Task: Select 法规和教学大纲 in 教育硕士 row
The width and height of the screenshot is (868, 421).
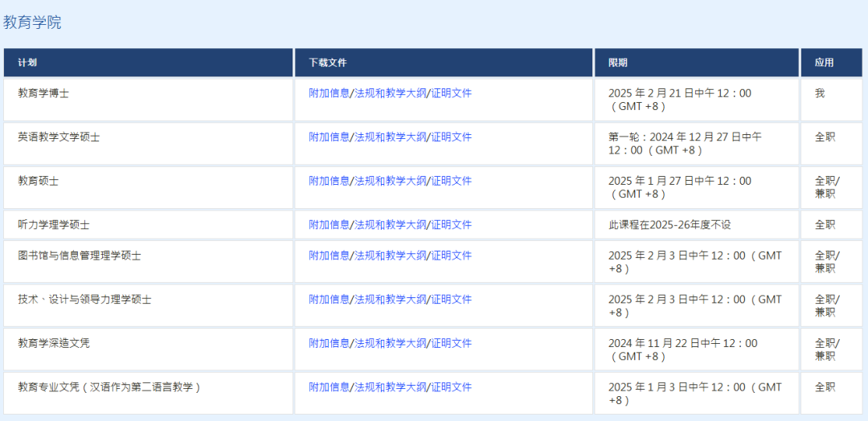Action: coord(390,182)
